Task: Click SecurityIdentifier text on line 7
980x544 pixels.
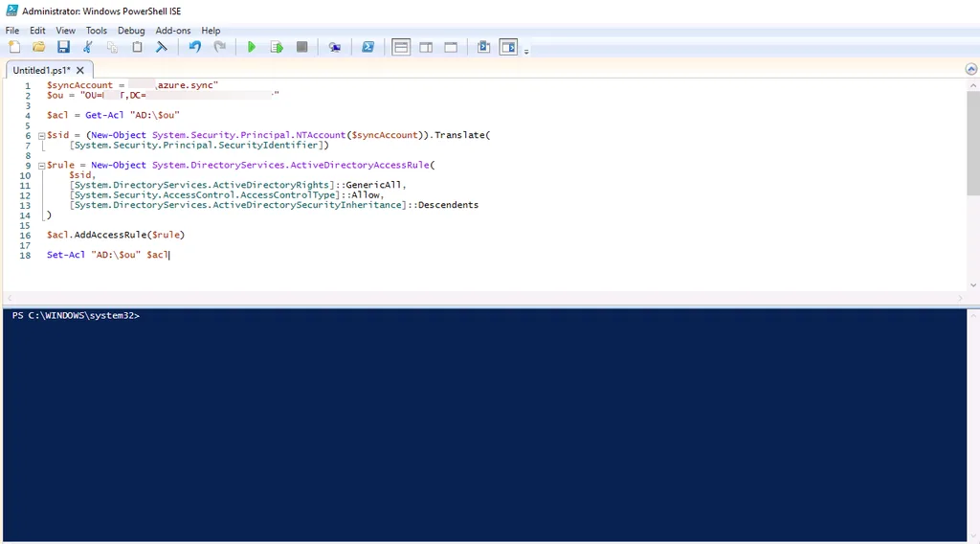Action: (268, 145)
